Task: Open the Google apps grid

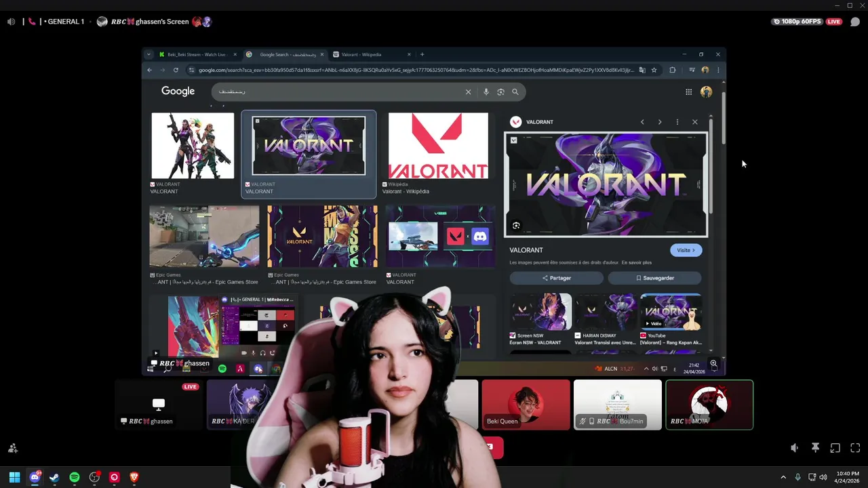Action: (688, 91)
